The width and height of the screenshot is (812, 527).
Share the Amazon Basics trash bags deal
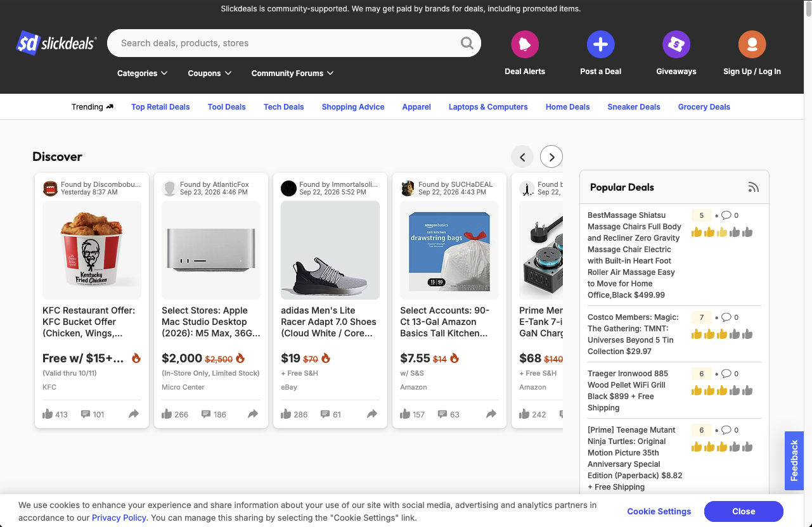(491, 414)
